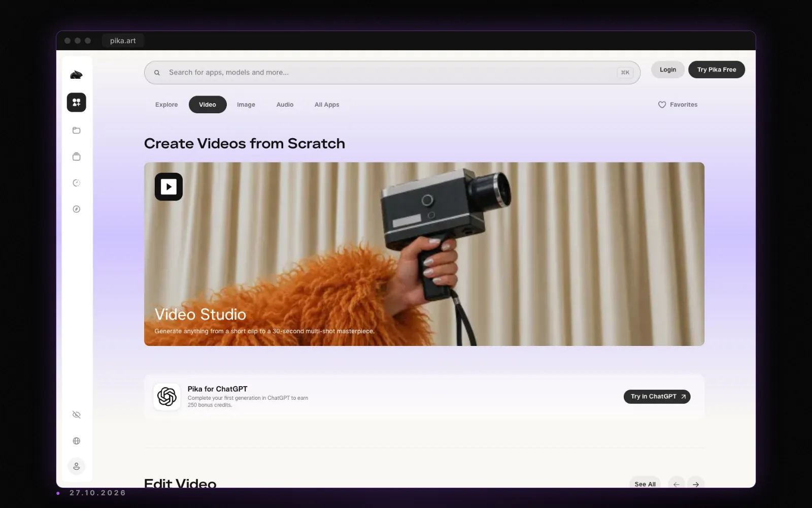Viewport: 812px width, 508px height.
Task: Click the Video Studio title text
Action: coord(200,314)
